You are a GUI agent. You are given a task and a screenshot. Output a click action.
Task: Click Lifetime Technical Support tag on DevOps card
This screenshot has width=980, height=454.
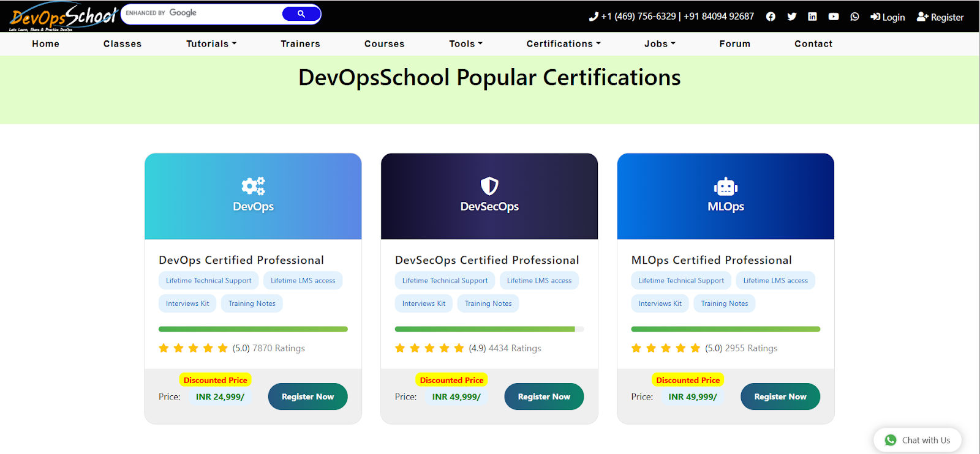click(x=209, y=280)
